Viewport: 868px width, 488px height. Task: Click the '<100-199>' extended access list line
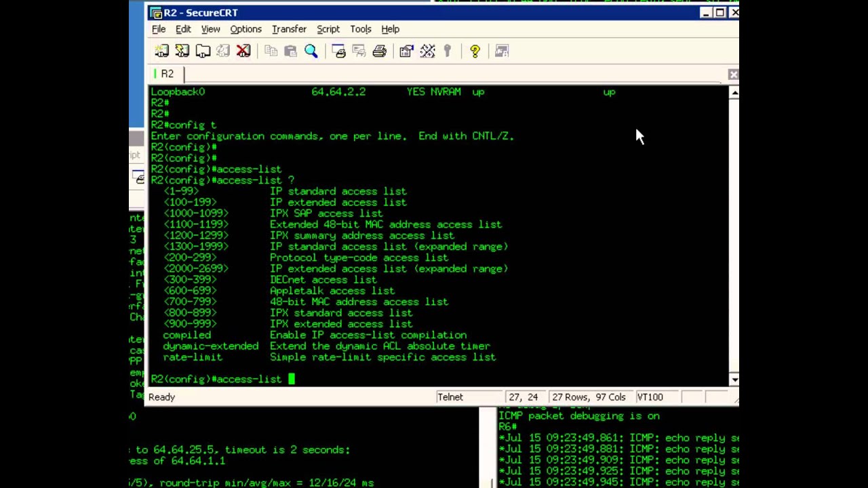[285, 202]
